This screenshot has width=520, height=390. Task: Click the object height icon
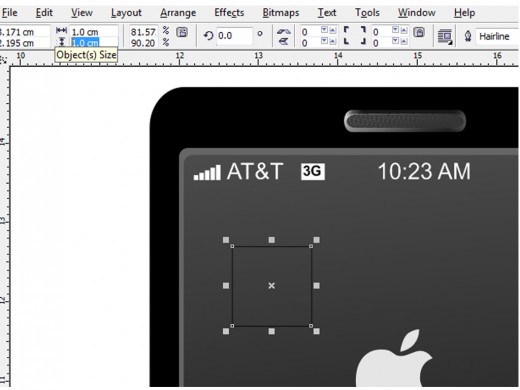tap(61, 42)
